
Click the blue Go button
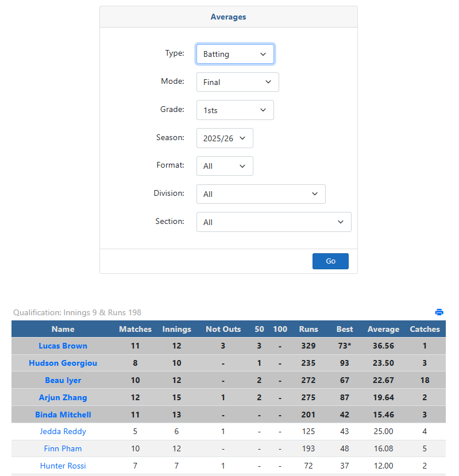[x=330, y=261]
